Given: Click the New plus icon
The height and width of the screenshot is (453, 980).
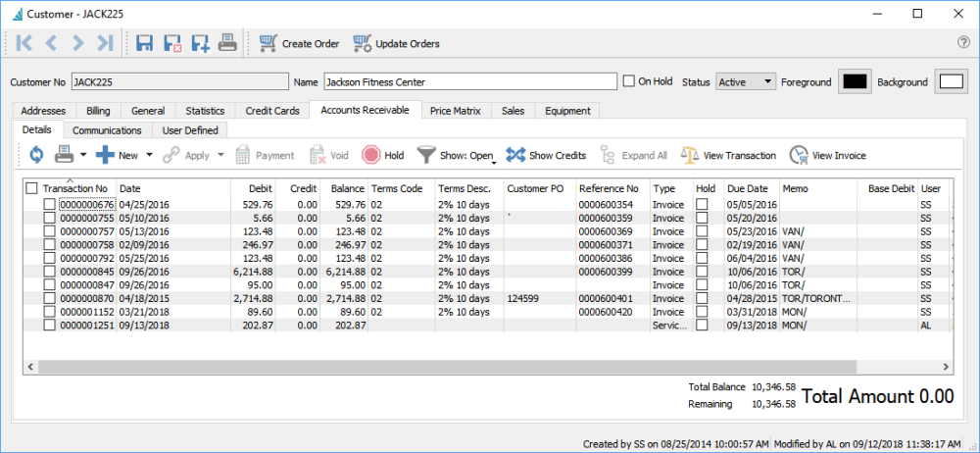Looking at the screenshot, I should [105, 155].
